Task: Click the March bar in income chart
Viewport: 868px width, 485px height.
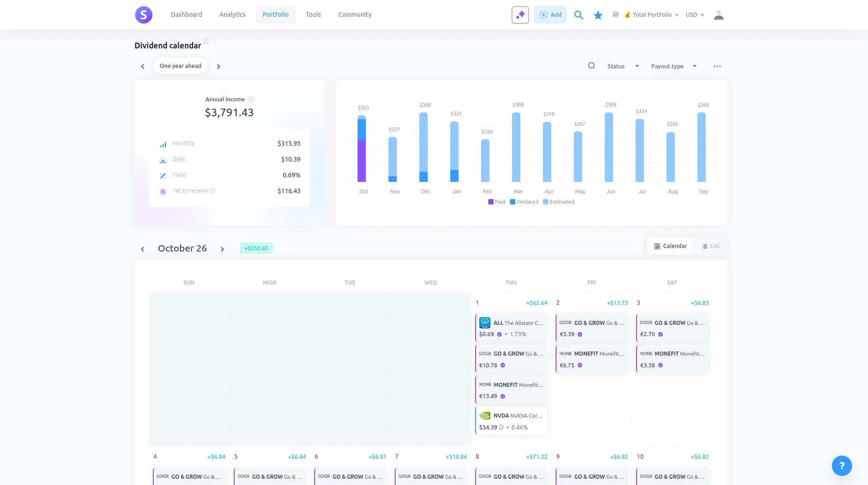Action: pos(516,147)
